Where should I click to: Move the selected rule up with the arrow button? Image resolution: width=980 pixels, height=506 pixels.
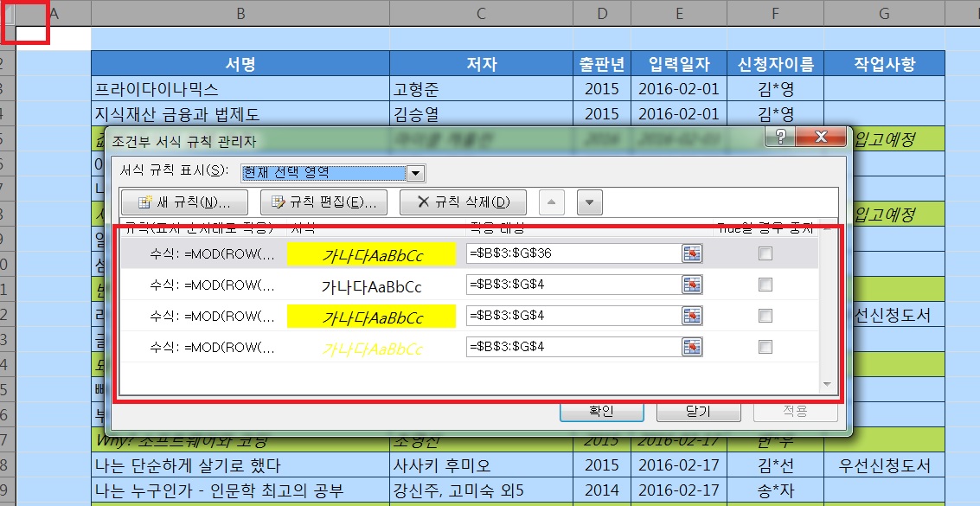tap(553, 202)
